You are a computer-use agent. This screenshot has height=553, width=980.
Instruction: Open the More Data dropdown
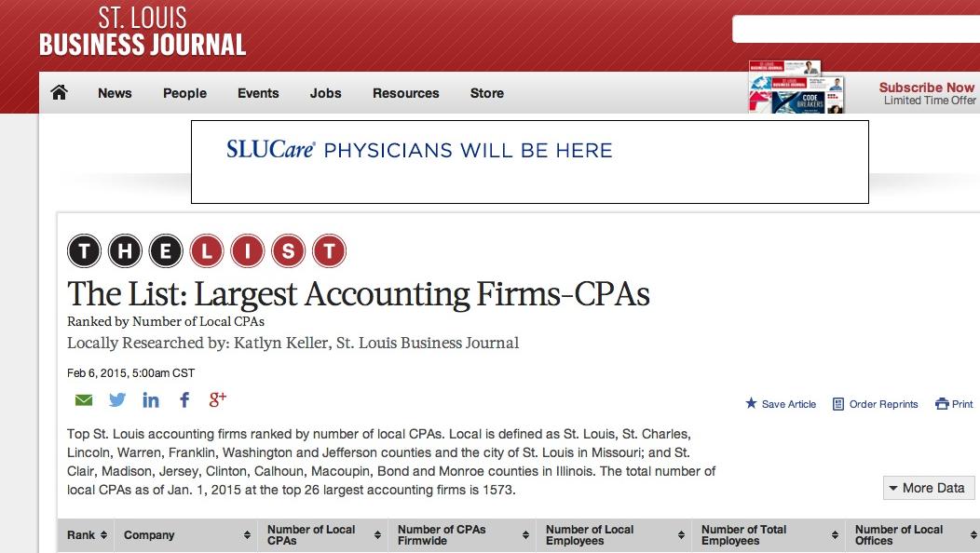(x=928, y=487)
